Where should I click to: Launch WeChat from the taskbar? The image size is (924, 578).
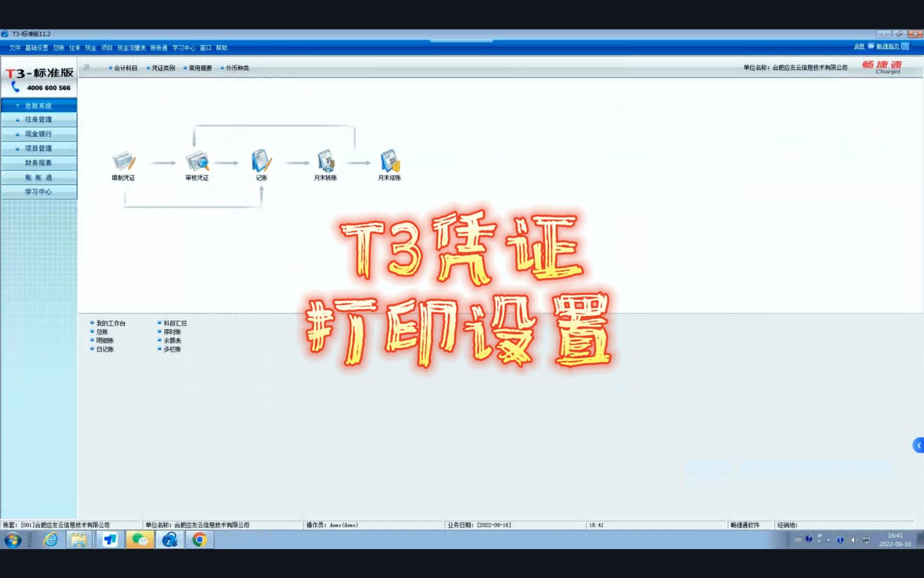click(x=140, y=540)
